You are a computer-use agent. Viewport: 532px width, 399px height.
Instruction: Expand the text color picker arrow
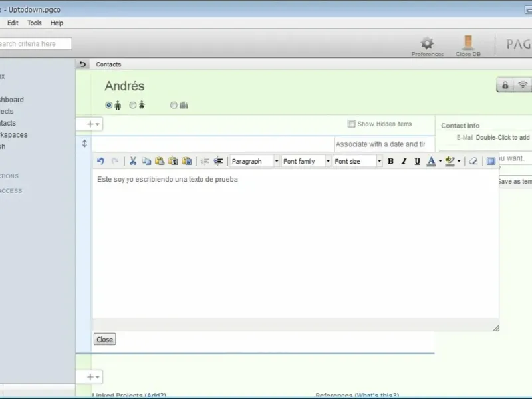440,161
